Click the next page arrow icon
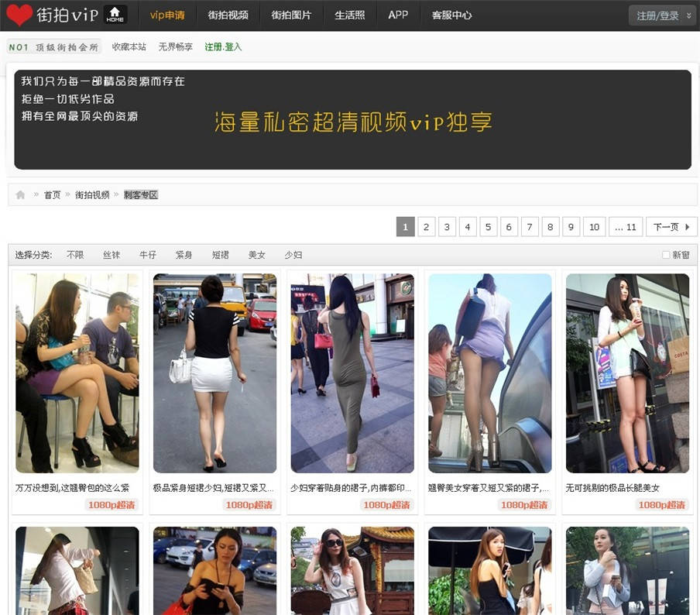Image resolution: width=700 pixels, height=615 pixels. coord(686,227)
